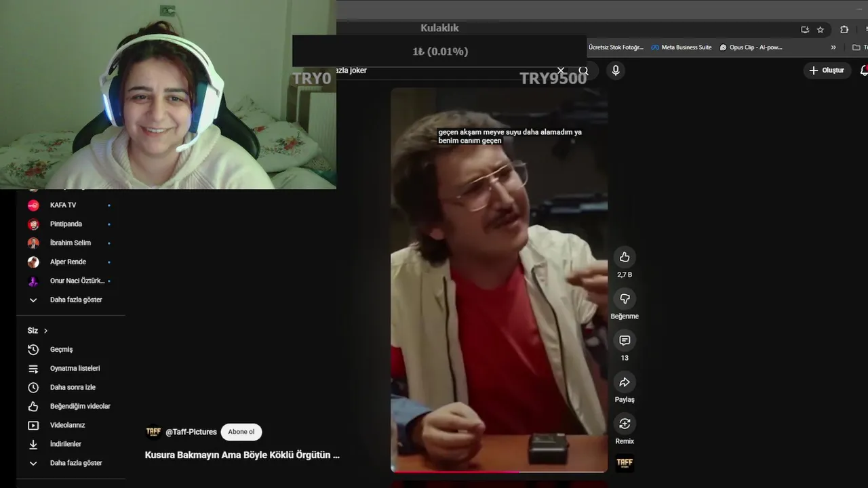Open the bookmarks folder icon
Viewport: 868px width, 488px height.
point(856,47)
